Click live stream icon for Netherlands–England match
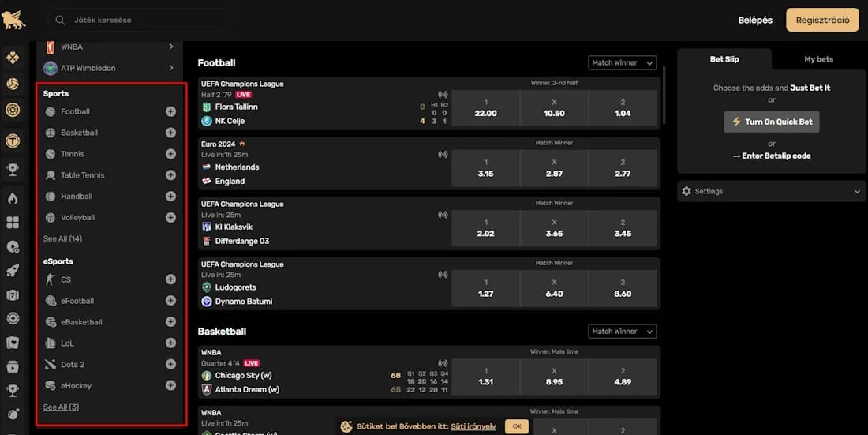Screen dimensions: 868x435 (443, 155)
